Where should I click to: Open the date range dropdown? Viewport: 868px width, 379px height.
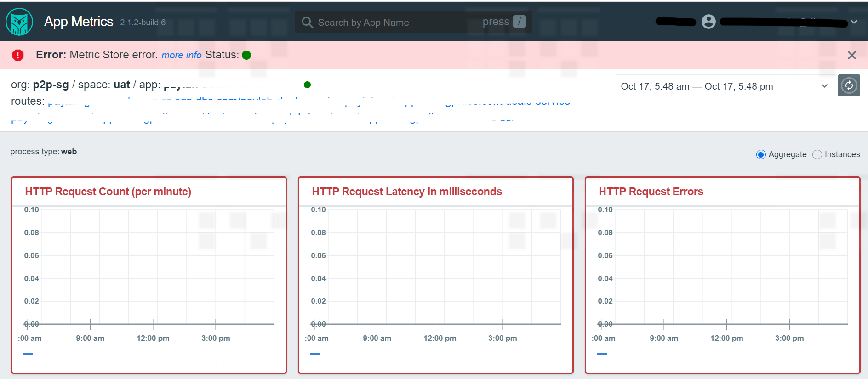click(725, 86)
